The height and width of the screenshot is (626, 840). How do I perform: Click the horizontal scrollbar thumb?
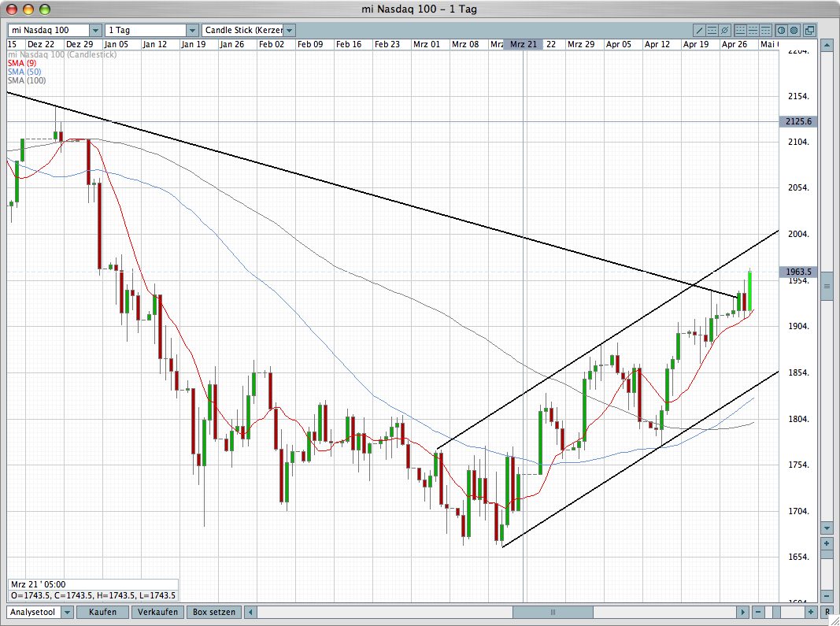pyautogui.click(x=553, y=612)
